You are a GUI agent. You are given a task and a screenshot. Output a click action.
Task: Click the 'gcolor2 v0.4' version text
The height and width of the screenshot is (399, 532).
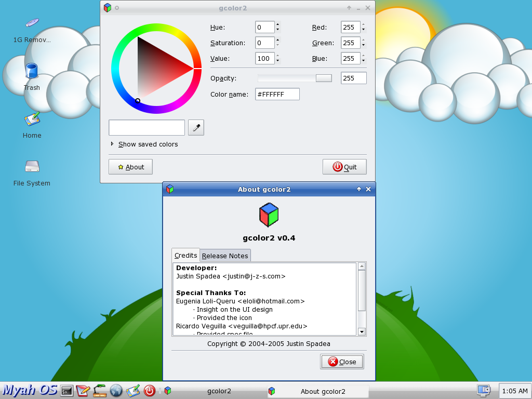269,238
